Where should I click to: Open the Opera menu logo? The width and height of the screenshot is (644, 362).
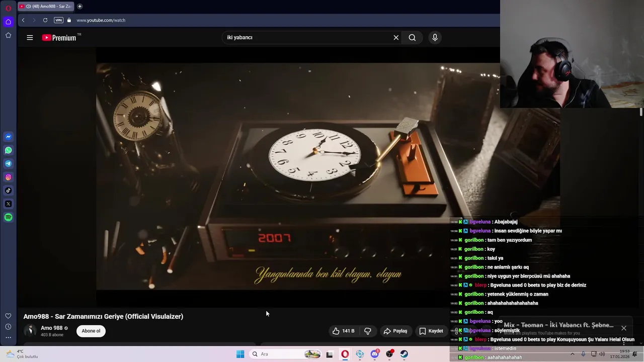pos(8,9)
